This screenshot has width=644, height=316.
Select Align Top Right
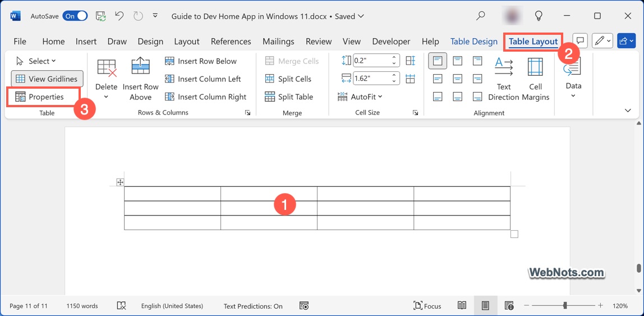click(x=477, y=61)
